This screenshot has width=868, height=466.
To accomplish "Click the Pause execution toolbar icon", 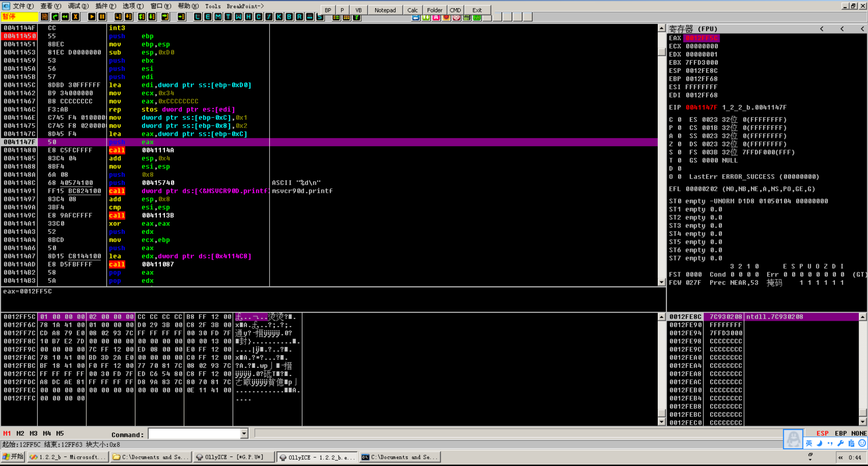I will tap(102, 17).
